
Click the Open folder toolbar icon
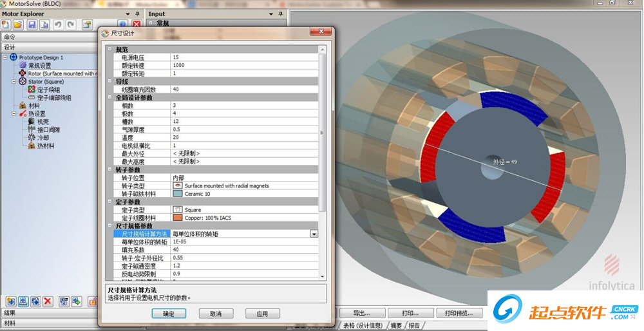[x=17, y=24]
